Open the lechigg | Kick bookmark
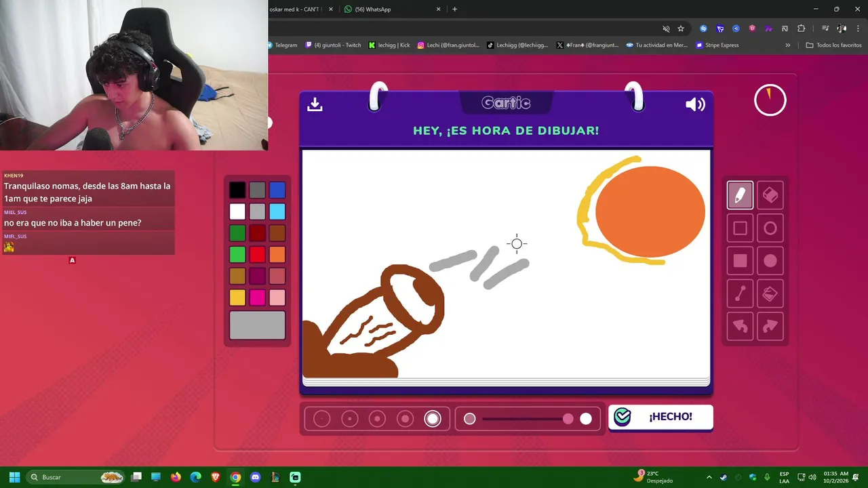Screen dimensions: 868x488 389,45
